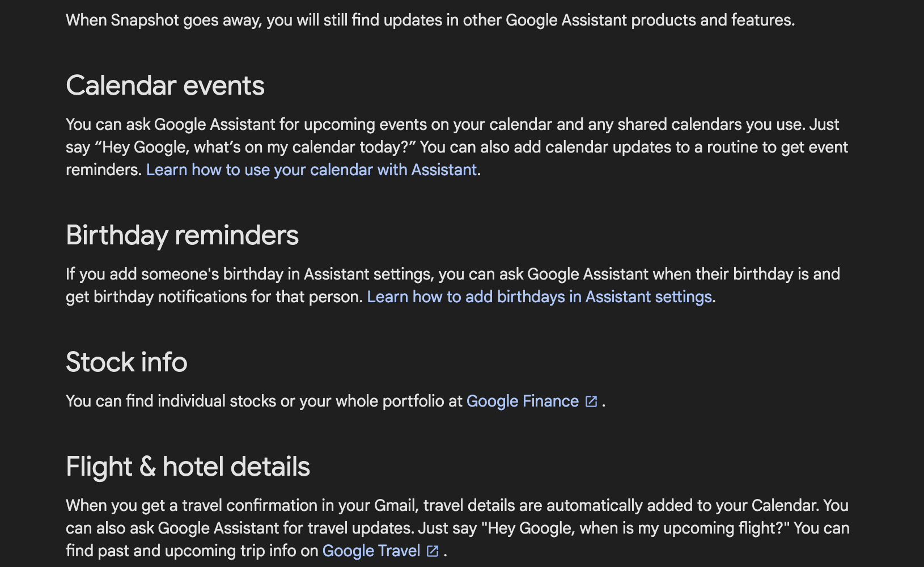Image resolution: width=924 pixels, height=567 pixels.
Task: Click the 'Calendar events' heading
Action: click(x=165, y=86)
